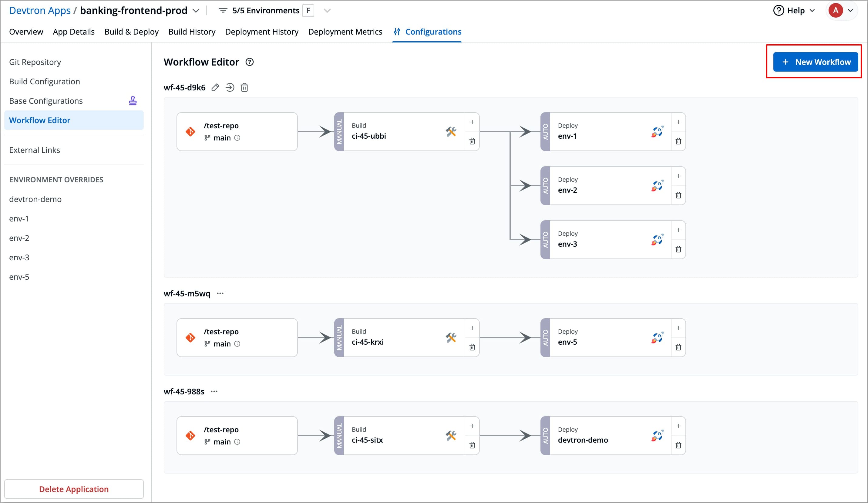This screenshot has height=503, width=868.
Task: Open the Deployment Metrics tab
Action: (x=345, y=31)
